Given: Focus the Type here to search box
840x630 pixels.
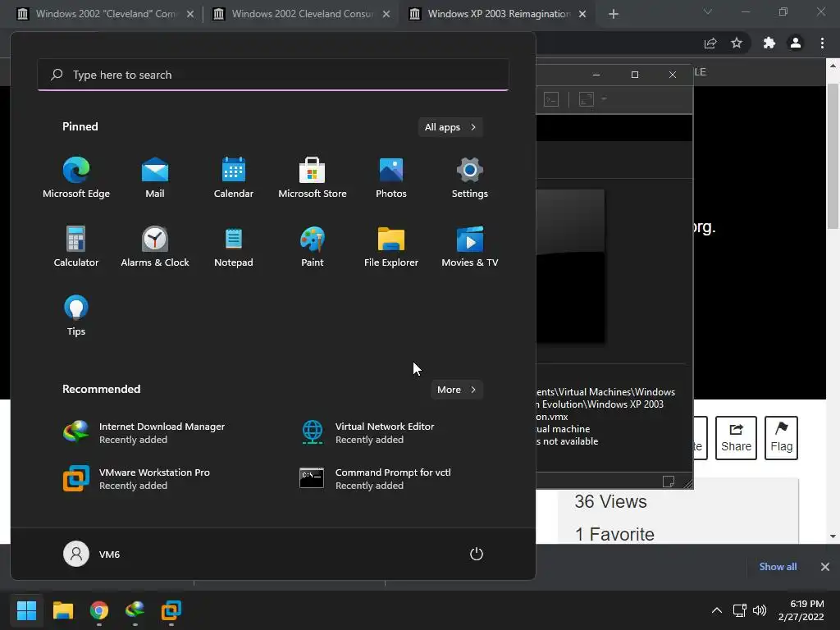Looking at the screenshot, I should [x=273, y=75].
